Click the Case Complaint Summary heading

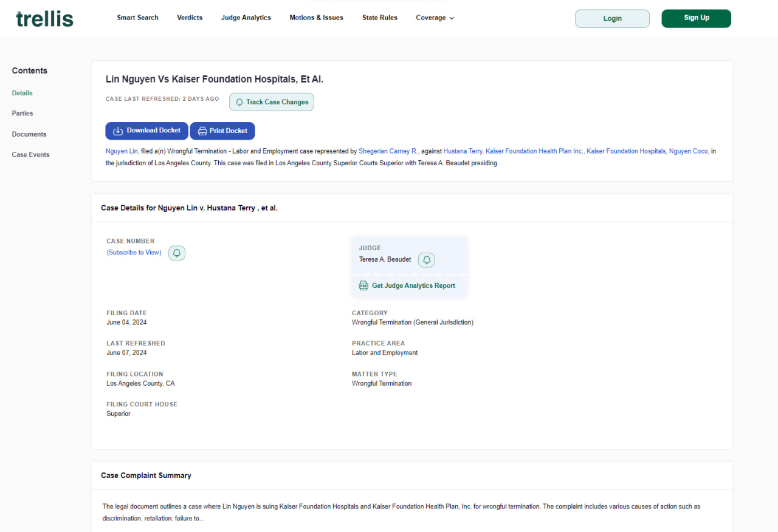[x=146, y=476]
